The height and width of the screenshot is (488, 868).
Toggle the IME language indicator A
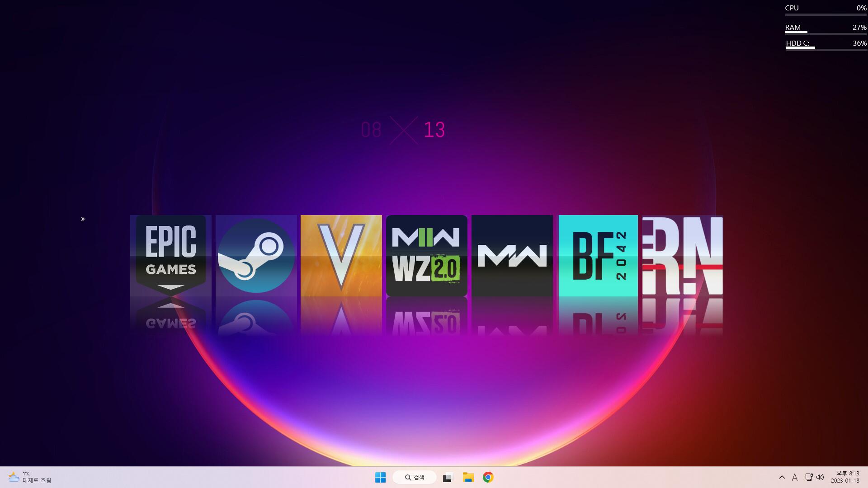click(794, 477)
